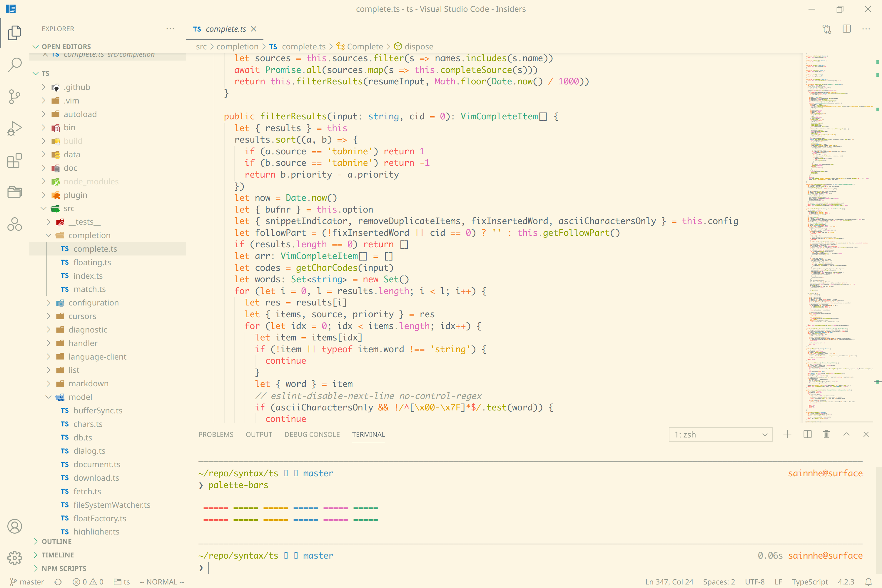Switch to the DEBUG CONSOLE tab
Viewport: 882px width, 588px height.
(312, 434)
